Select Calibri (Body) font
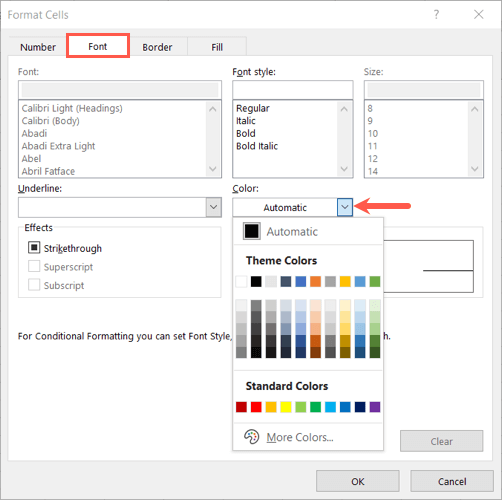The width and height of the screenshot is (502, 500). point(51,121)
